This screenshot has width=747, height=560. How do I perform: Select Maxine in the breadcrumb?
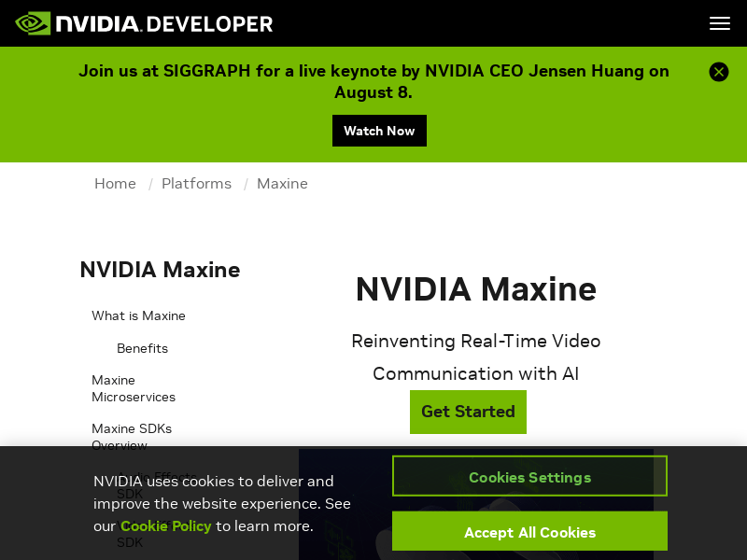(x=282, y=183)
